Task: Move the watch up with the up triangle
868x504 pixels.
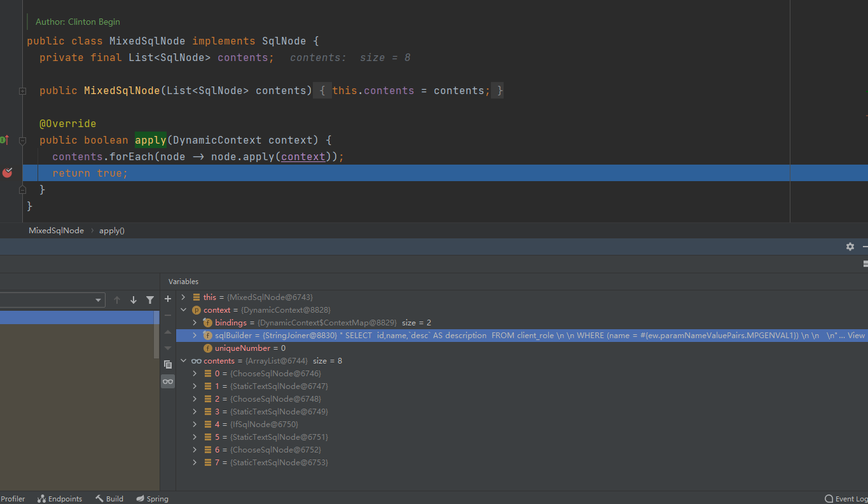Action: (x=168, y=332)
